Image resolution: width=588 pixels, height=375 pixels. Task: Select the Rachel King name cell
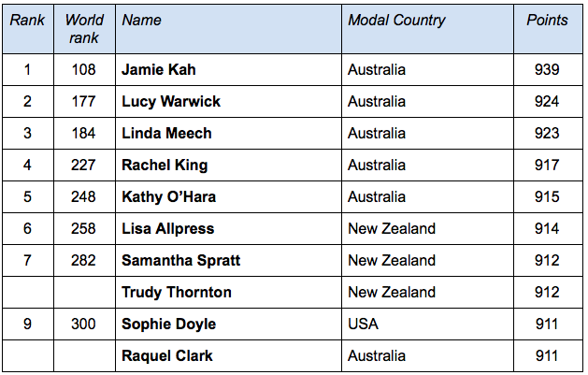[x=165, y=166]
